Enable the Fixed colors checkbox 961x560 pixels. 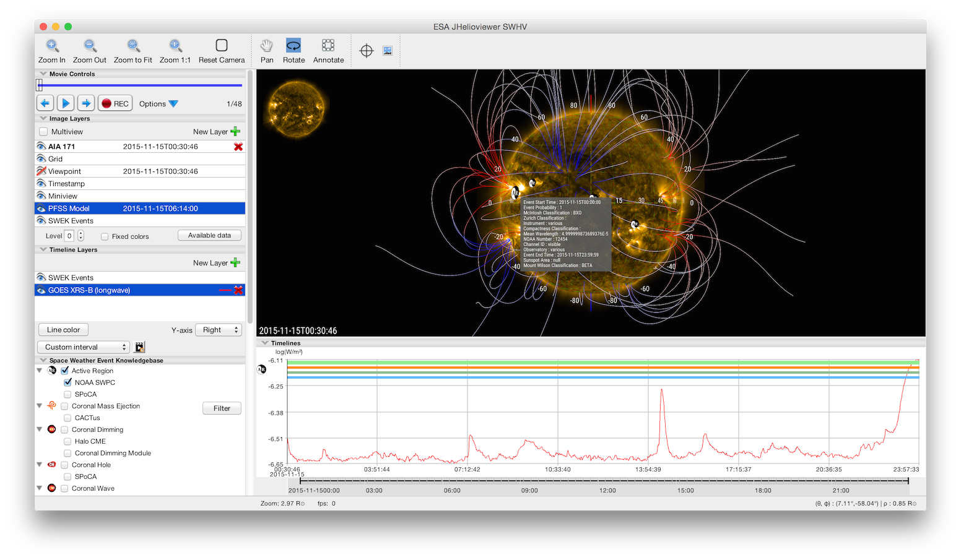pyautogui.click(x=105, y=236)
